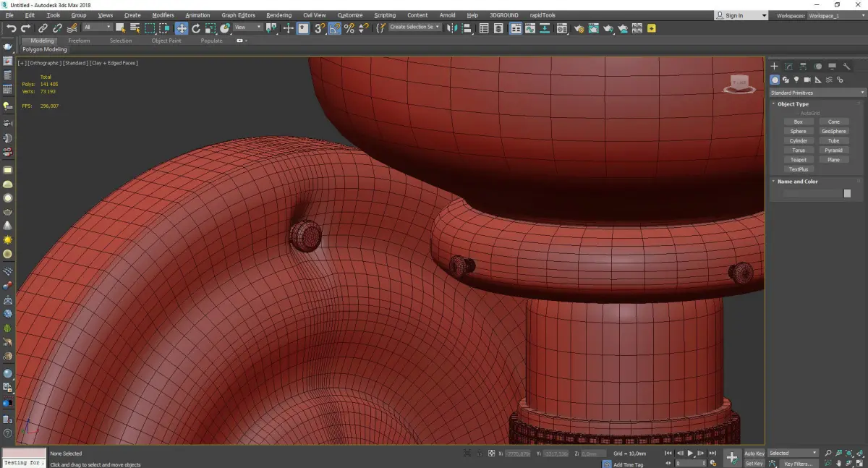Screen dimensions: 868x468
Task: Toggle the Auto Key animation mode
Action: [754, 453]
